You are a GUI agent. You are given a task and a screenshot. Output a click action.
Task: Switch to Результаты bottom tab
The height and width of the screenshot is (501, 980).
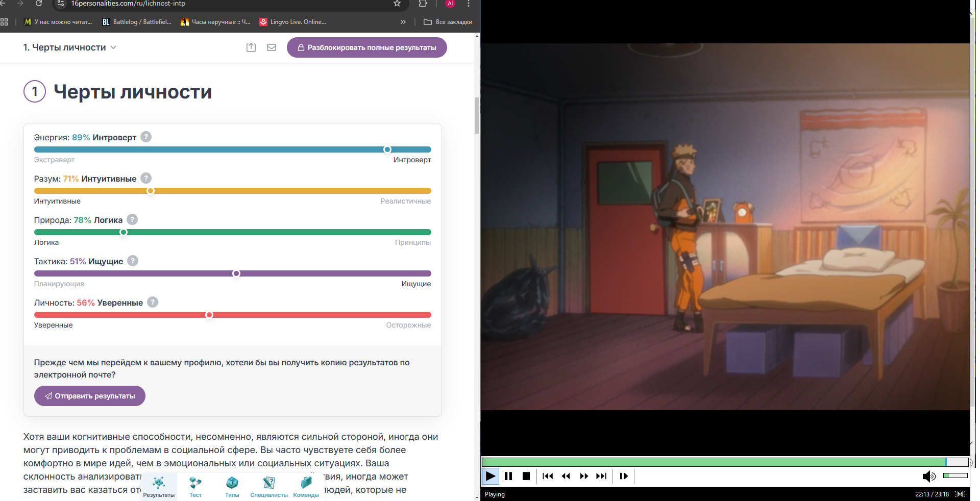click(x=159, y=487)
